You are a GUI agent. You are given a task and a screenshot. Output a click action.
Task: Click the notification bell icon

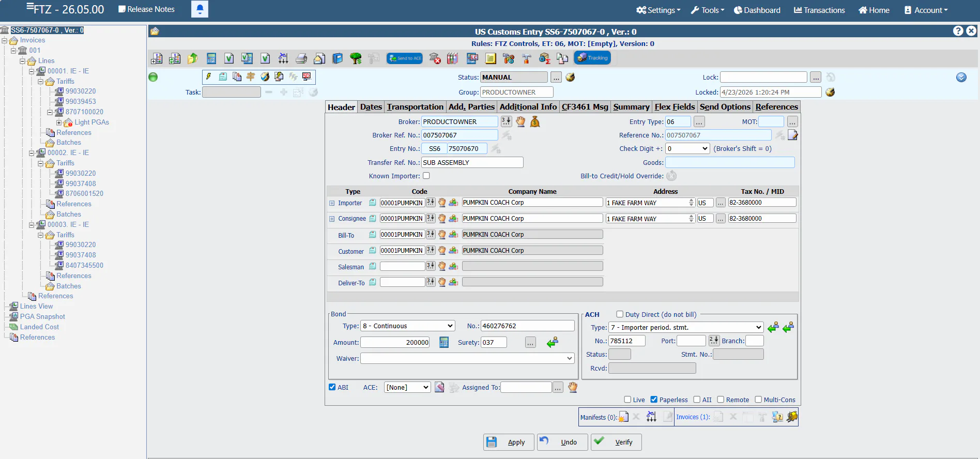tap(200, 9)
